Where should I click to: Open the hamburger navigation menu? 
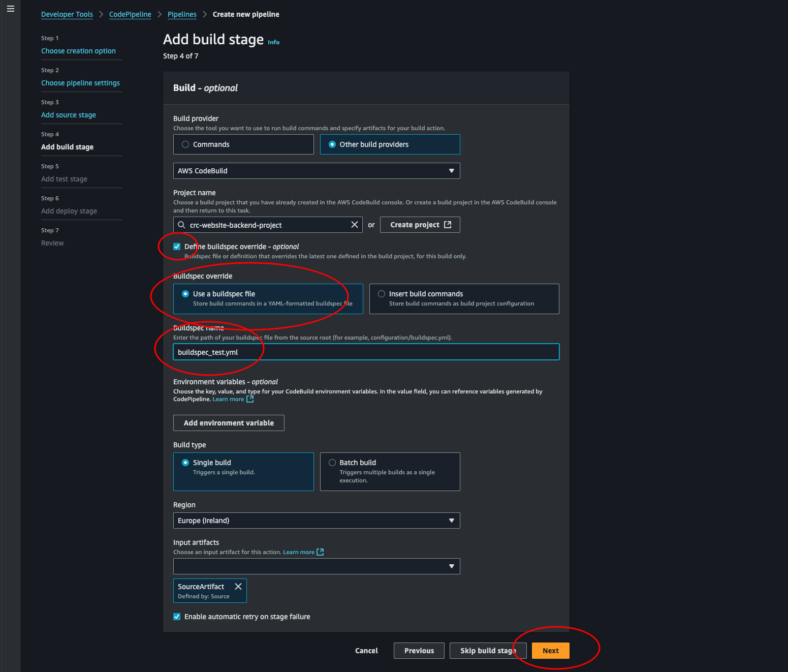[11, 9]
